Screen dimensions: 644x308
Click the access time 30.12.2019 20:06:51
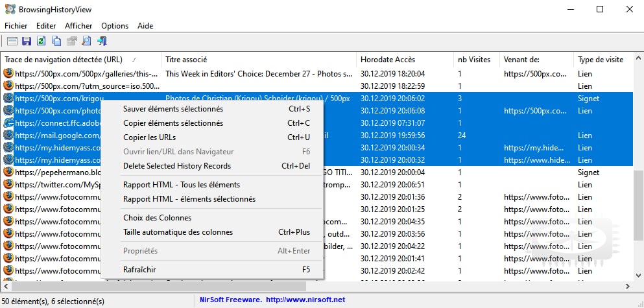click(x=392, y=185)
